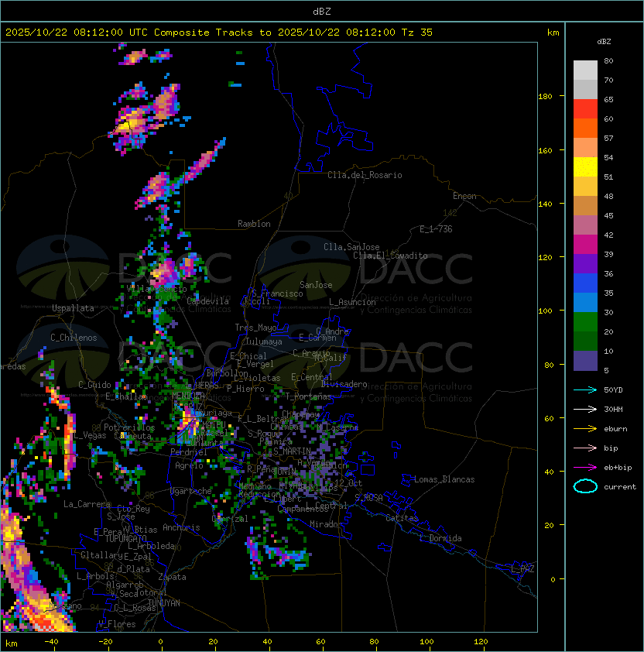Click the Lomas_Blancas map label
644x652 pixels.
pyautogui.click(x=444, y=479)
